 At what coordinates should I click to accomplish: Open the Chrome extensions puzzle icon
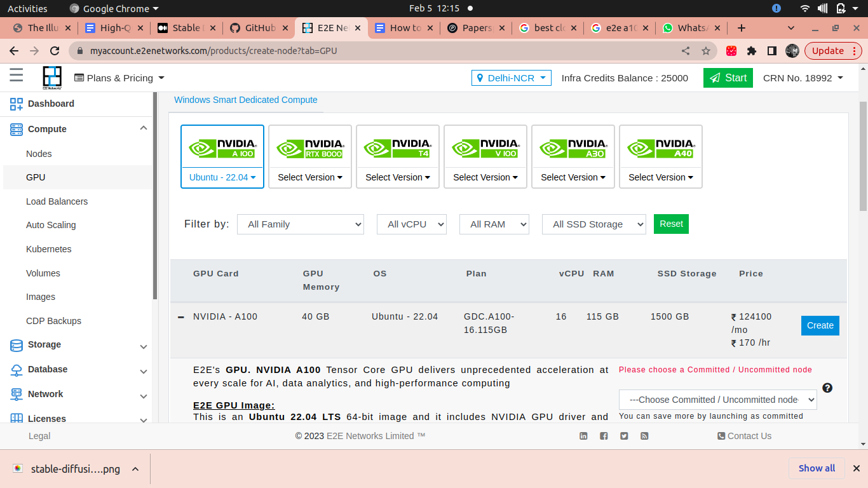[752, 51]
